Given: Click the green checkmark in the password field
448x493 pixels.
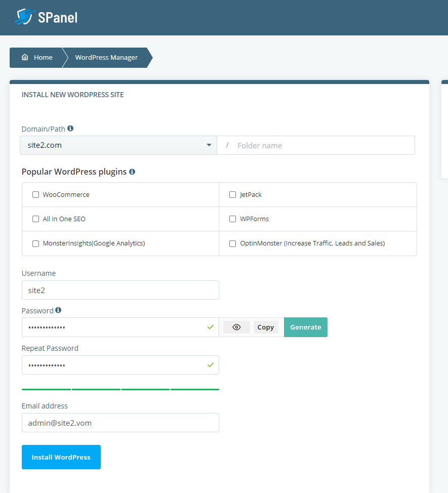Looking at the screenshot, I should click(211, 327).
